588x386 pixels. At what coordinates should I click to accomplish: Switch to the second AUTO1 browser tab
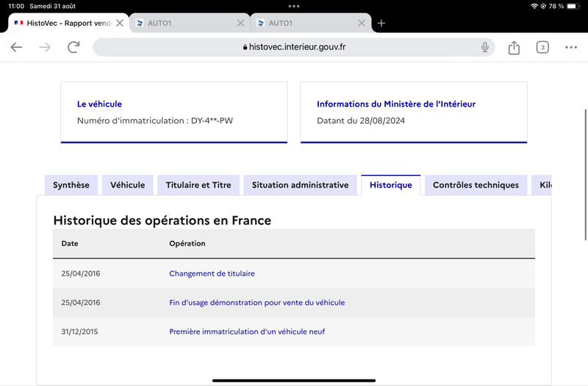pos(310,24)
